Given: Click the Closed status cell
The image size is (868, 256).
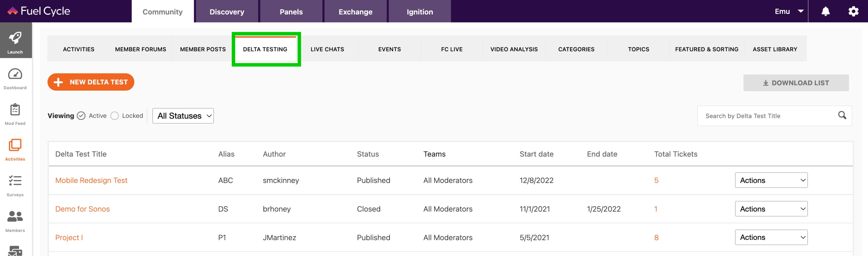Looking at the screenshot, I should coord(369,209).
